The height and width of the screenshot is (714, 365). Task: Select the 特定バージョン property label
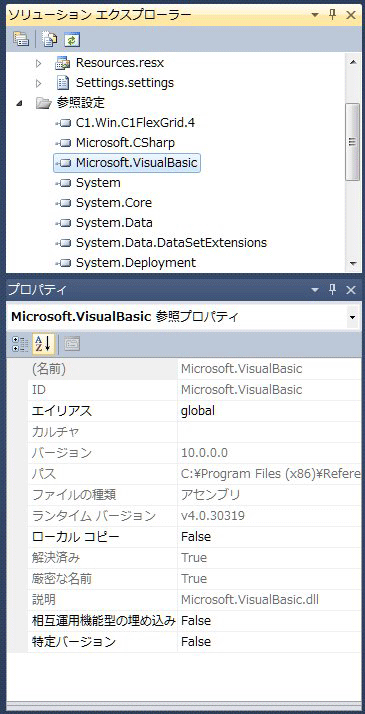tap(73, 641)
